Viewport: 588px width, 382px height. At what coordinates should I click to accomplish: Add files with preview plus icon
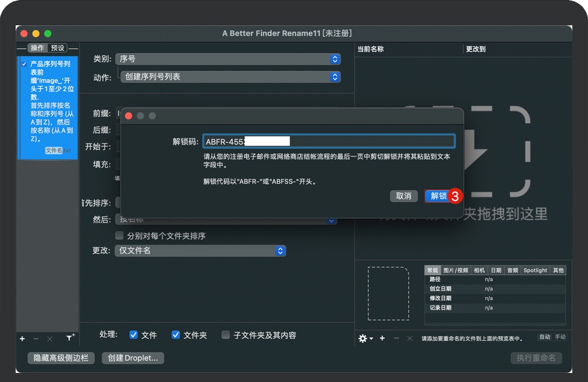(x=382, y=338)
